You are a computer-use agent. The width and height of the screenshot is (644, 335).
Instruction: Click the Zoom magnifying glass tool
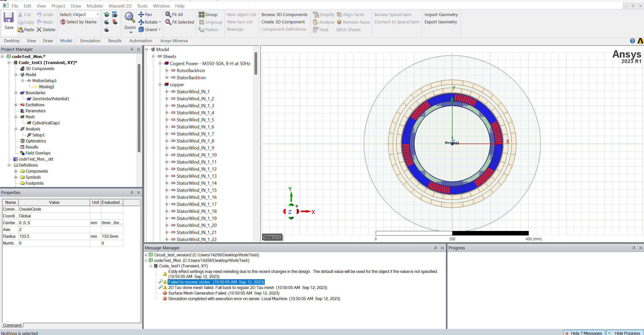130,18
